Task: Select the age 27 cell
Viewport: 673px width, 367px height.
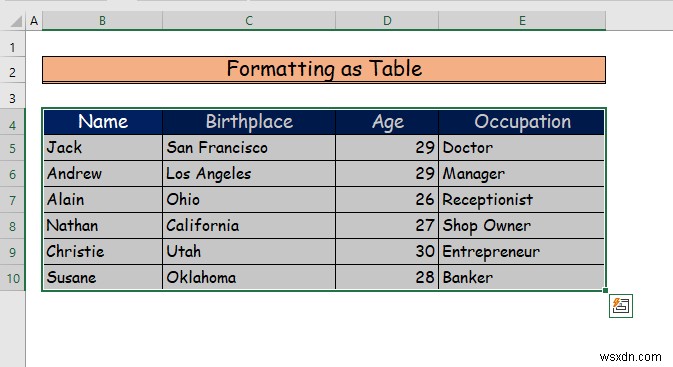Action: [387, 226]
